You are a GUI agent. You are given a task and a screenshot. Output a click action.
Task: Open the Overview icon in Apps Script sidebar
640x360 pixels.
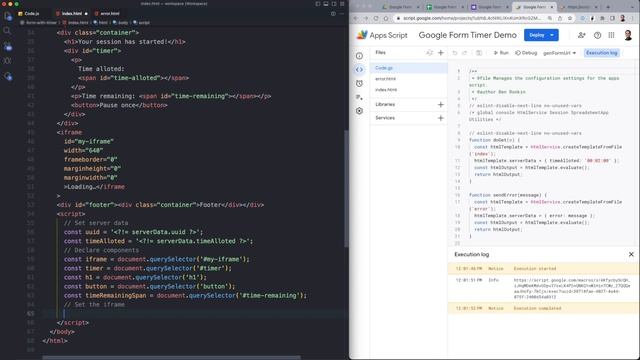pyautogui.click(x=359, y=56)
